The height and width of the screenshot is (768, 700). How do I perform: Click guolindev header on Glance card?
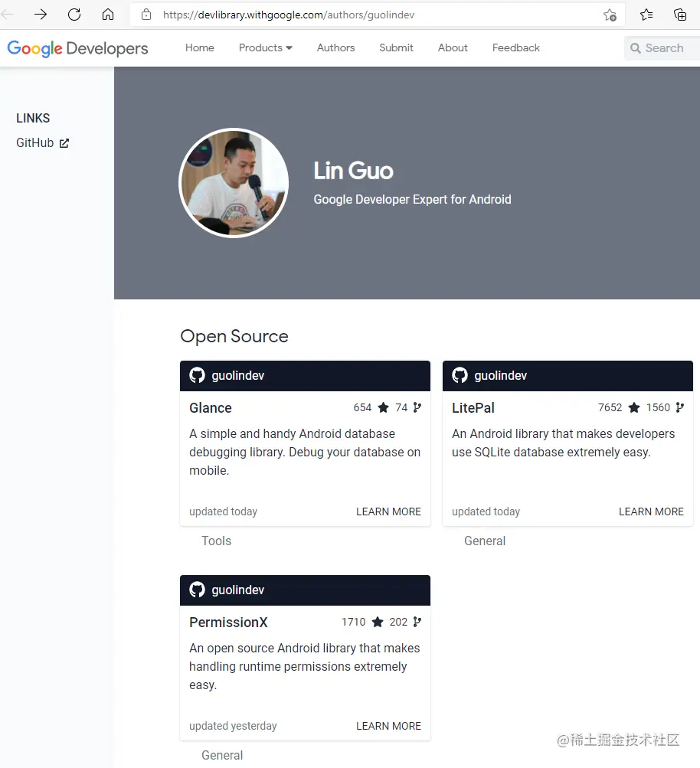(305, 376)
